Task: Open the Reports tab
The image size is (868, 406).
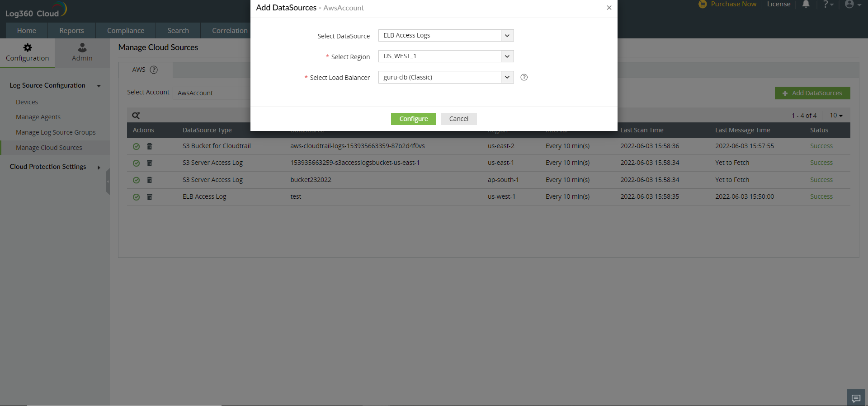Action: pyautogui.click(x=71, y=31)
